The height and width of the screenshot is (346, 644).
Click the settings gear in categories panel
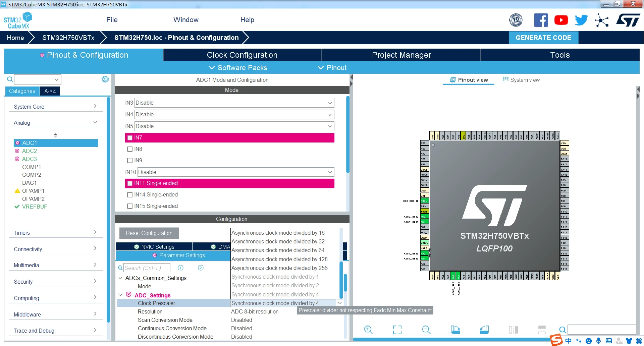click(105, 79)
